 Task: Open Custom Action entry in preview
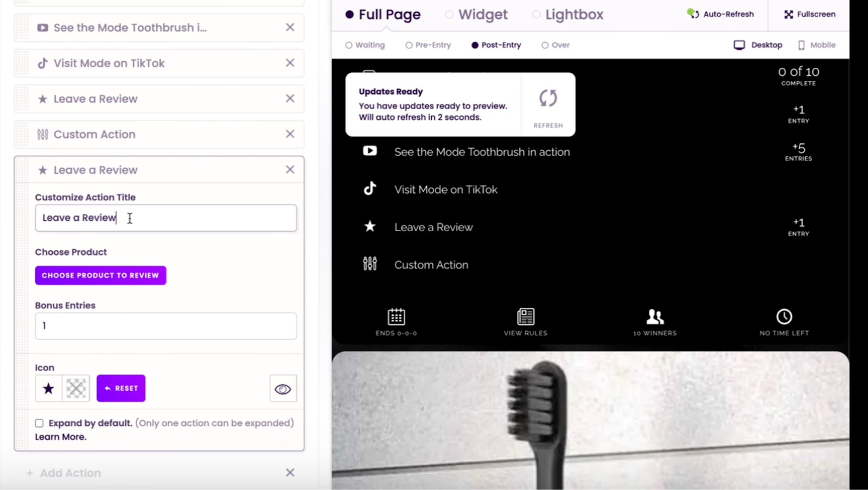(x=431, y=265)
